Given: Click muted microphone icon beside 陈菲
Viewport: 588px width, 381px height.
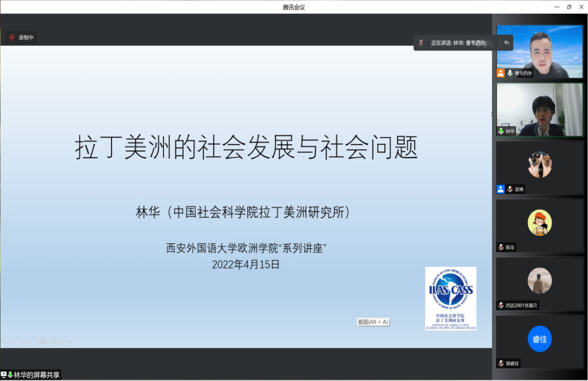Looking at the screenshot, I should point(501,247).
